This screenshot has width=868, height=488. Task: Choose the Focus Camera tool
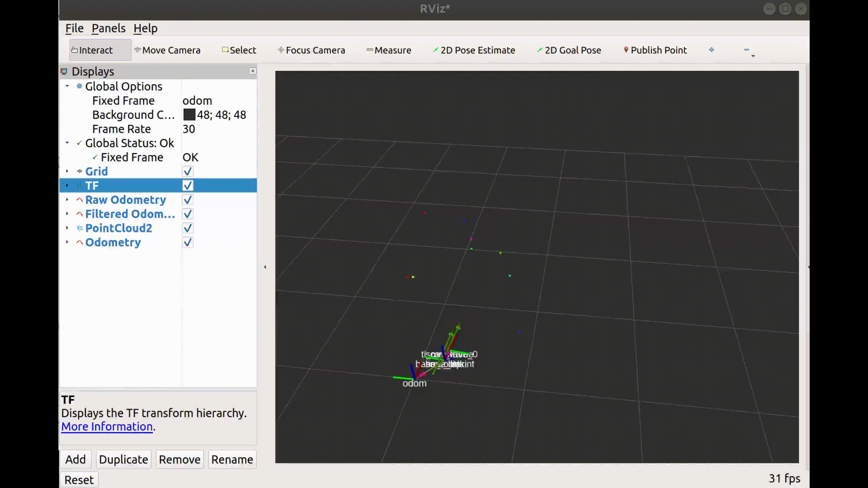pyautogui.click(x=311, y=50)
